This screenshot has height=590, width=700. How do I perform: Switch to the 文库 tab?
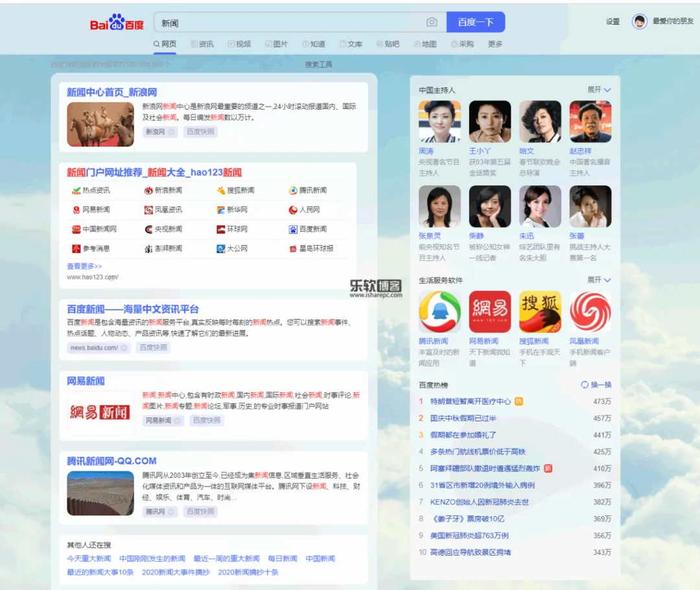351,44
